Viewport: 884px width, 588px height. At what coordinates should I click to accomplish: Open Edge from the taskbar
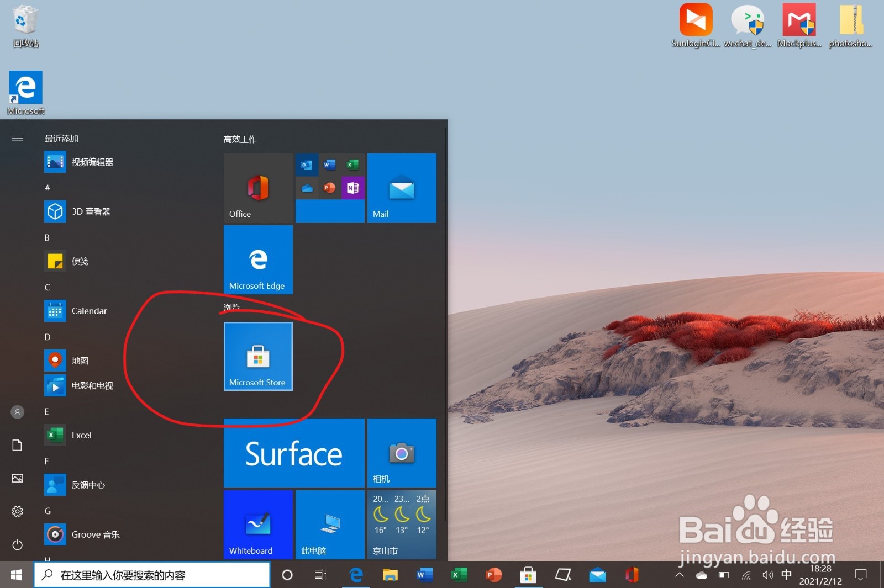coord(356,575)
